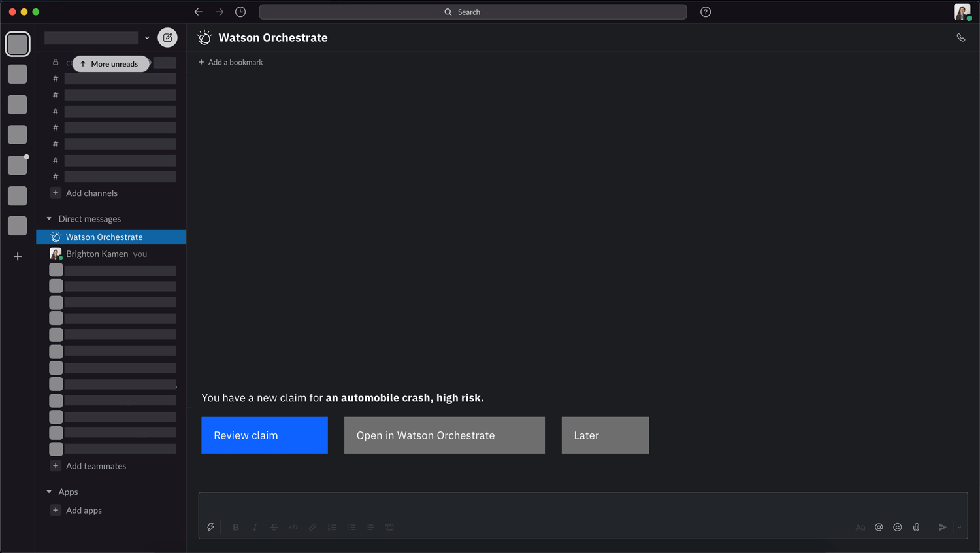Open the help question mark
The height and width of the screenshot is (553, 980).
706,12
